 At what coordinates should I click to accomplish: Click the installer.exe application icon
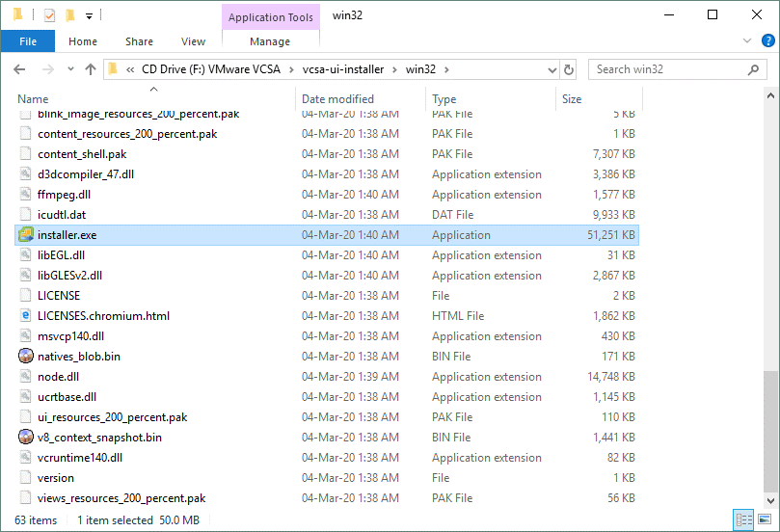pos(26,235)
